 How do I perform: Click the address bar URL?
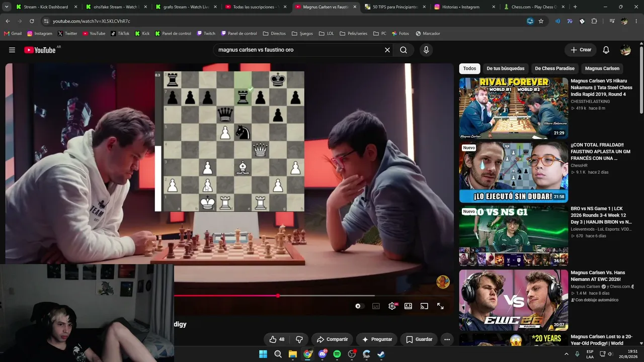coord(91,21)
